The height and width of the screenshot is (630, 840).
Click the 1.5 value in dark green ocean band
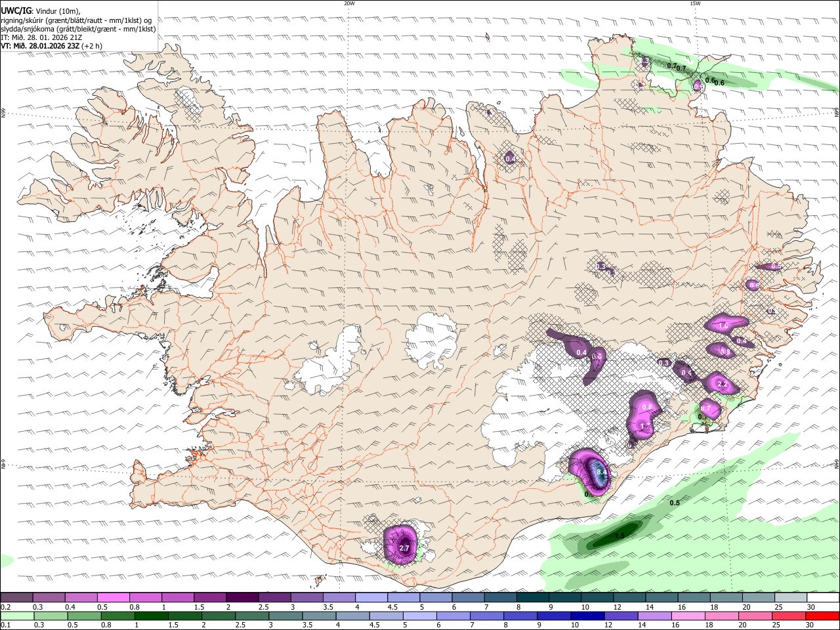[x=619, y=535]
